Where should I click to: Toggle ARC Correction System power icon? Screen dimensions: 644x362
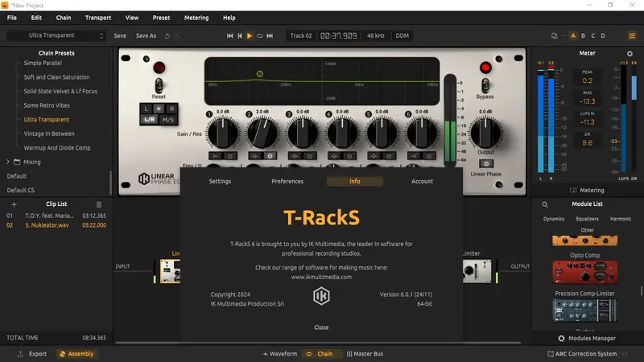click(625, 354)
